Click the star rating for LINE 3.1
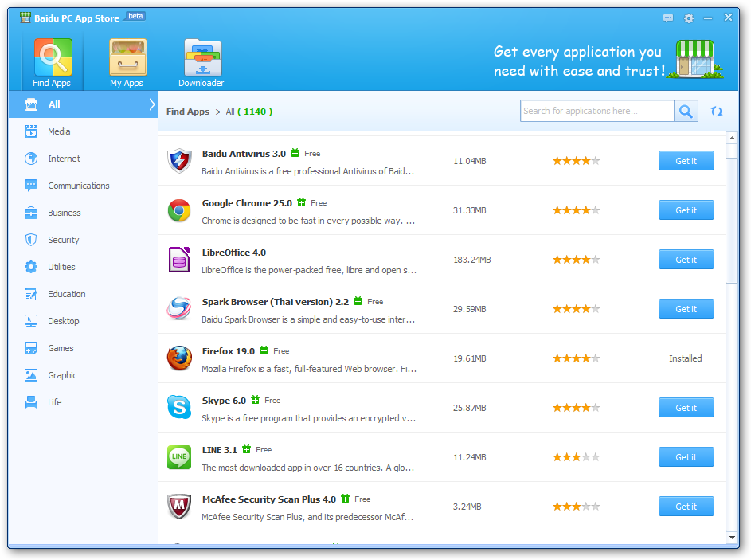 [x=576, y=457]
